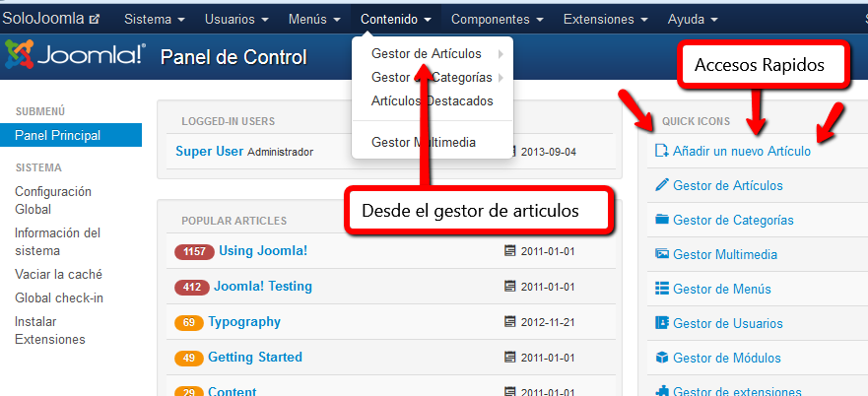Click the image icon for Gestor Multimedia

tap(662, 254)
